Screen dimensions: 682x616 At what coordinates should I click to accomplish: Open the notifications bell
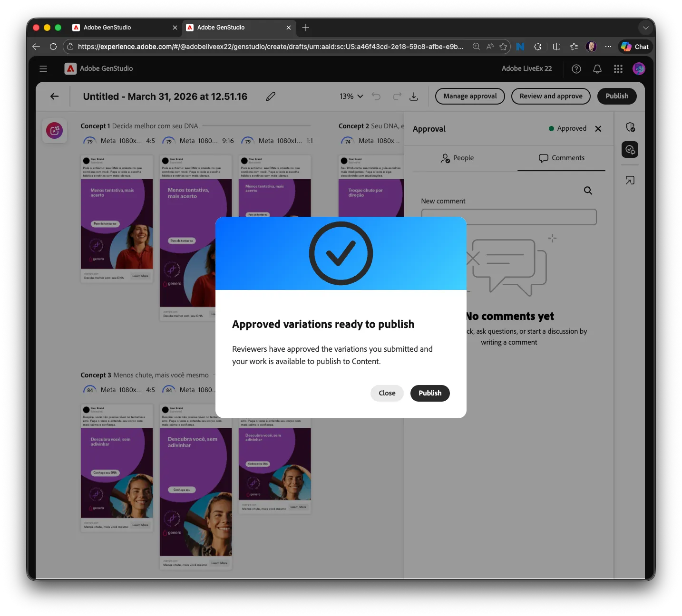(597, 69)
